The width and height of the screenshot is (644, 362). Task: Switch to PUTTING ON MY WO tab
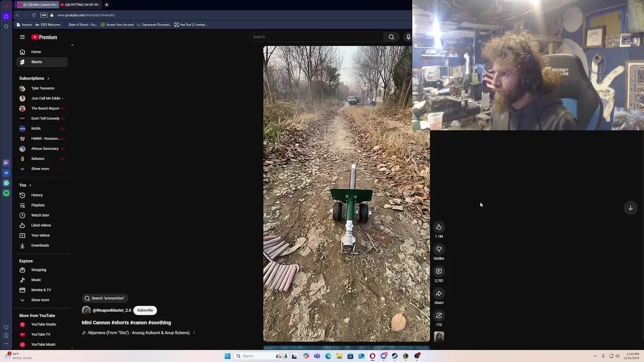(x=80, y=5)
